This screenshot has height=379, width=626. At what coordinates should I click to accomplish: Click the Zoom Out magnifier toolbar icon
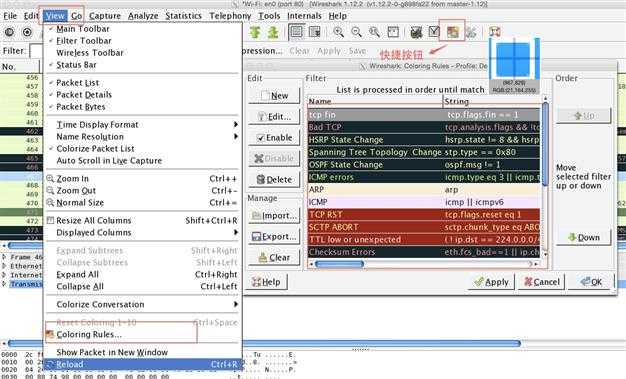pyautogui.click(x=356, y=32)
